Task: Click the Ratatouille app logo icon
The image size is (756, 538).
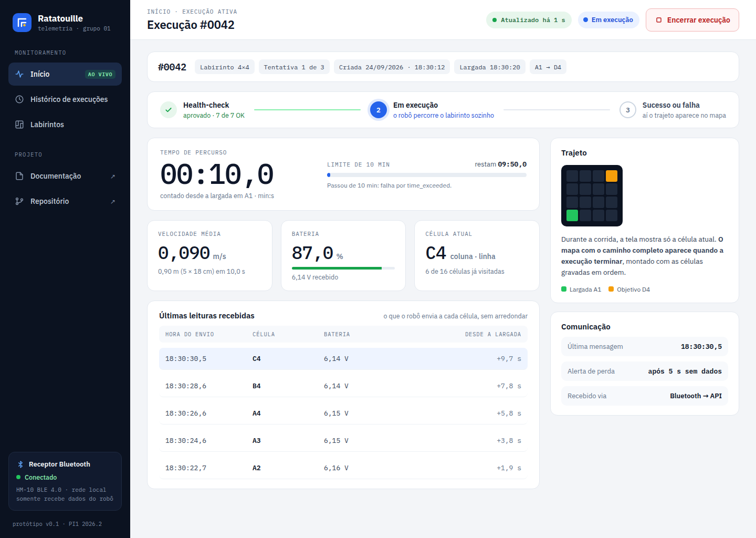Action: click(x=22, y=23)
